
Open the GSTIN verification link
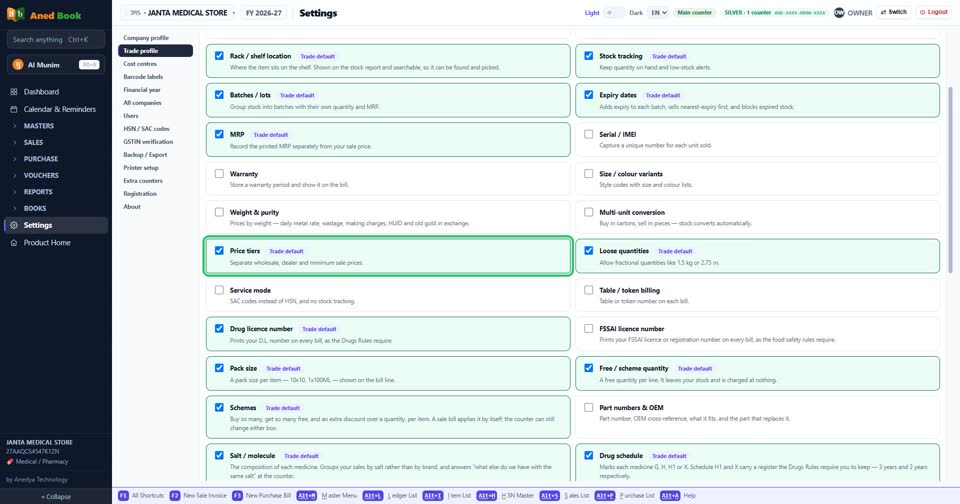point(155,141)
